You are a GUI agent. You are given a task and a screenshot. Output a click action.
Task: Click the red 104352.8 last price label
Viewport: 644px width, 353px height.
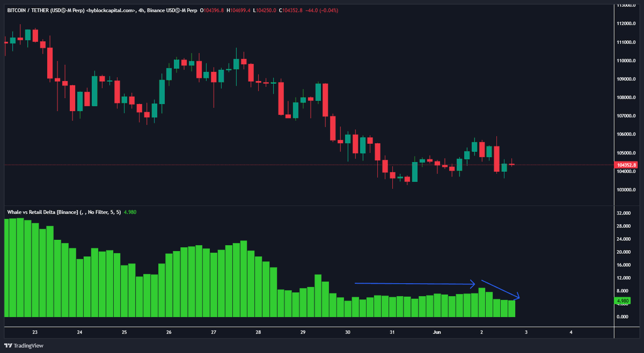[x=625, y=165]
